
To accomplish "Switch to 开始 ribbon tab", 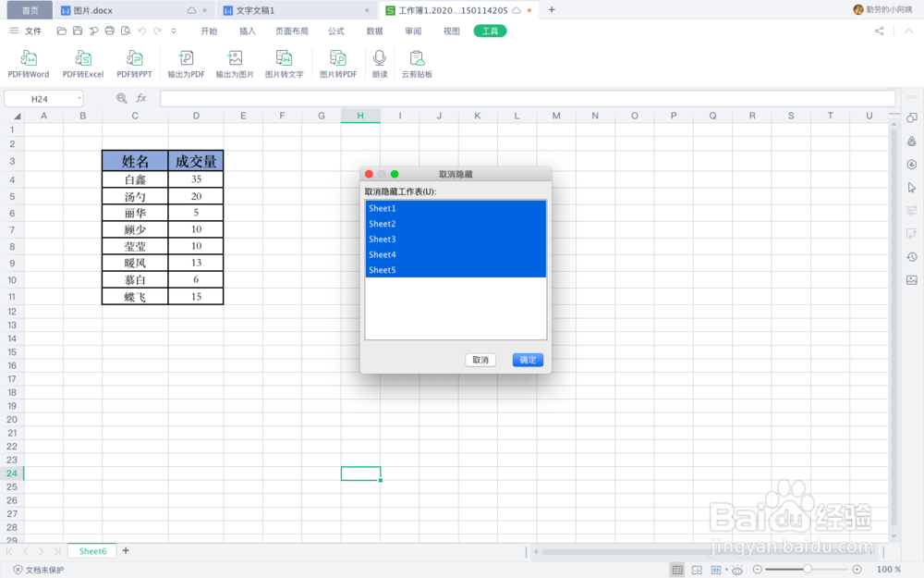I will (x=209, y=31).
